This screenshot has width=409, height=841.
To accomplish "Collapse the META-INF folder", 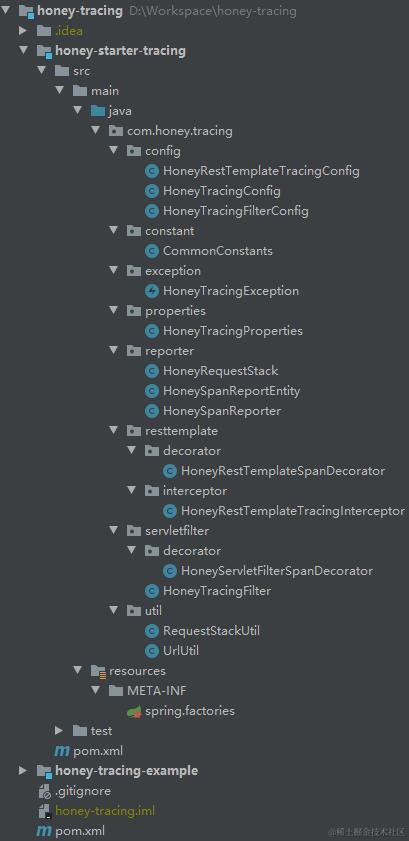I will click(95, 691).
